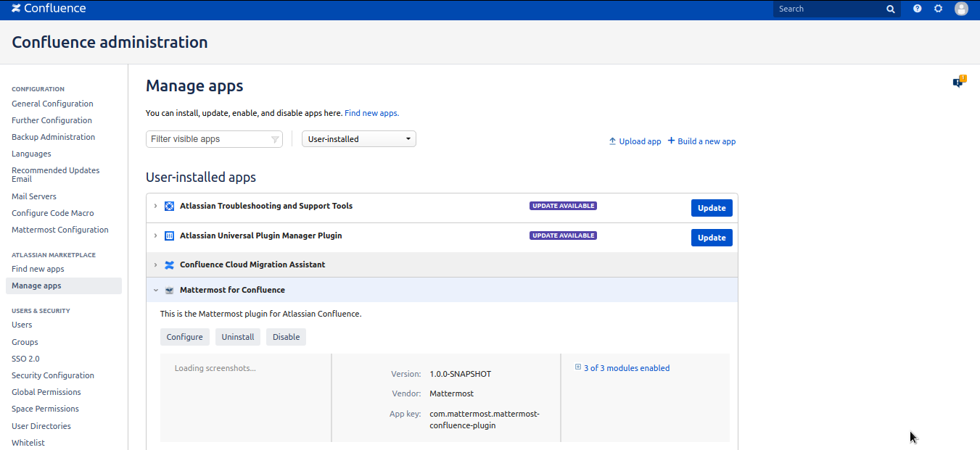This screenshot has height=450, width=980.
Task: Click the Cloud Migration Assistant app icon
Action: (x=169, y=265)
